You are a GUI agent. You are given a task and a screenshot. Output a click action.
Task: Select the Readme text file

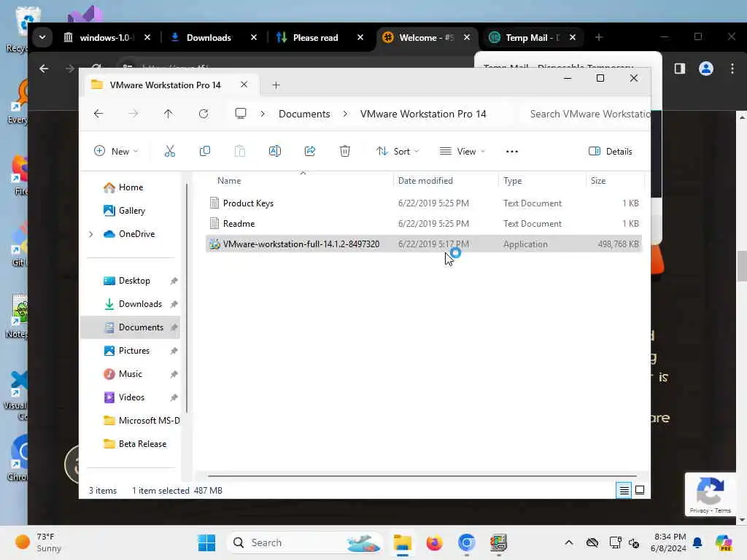tap(424, 224)
